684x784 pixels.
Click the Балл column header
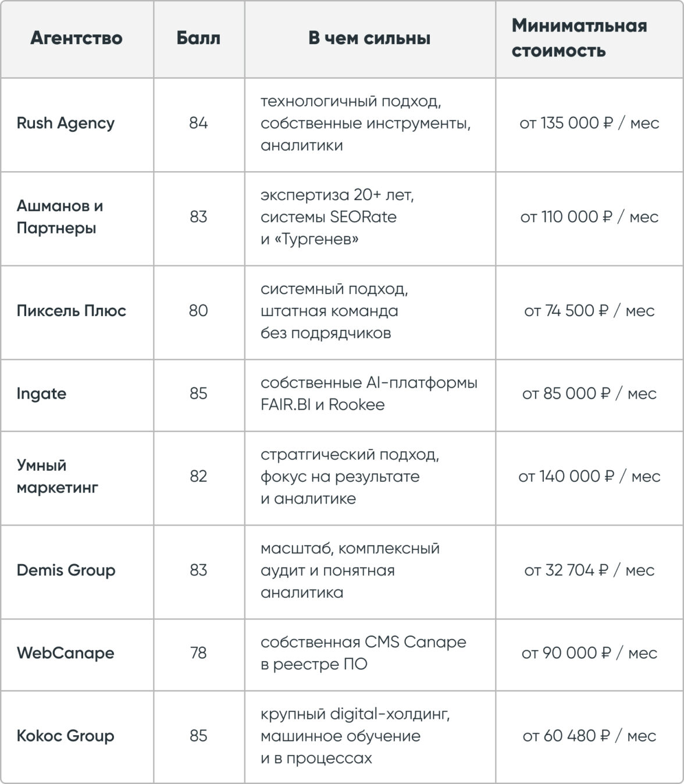click(x=198, y=38)
